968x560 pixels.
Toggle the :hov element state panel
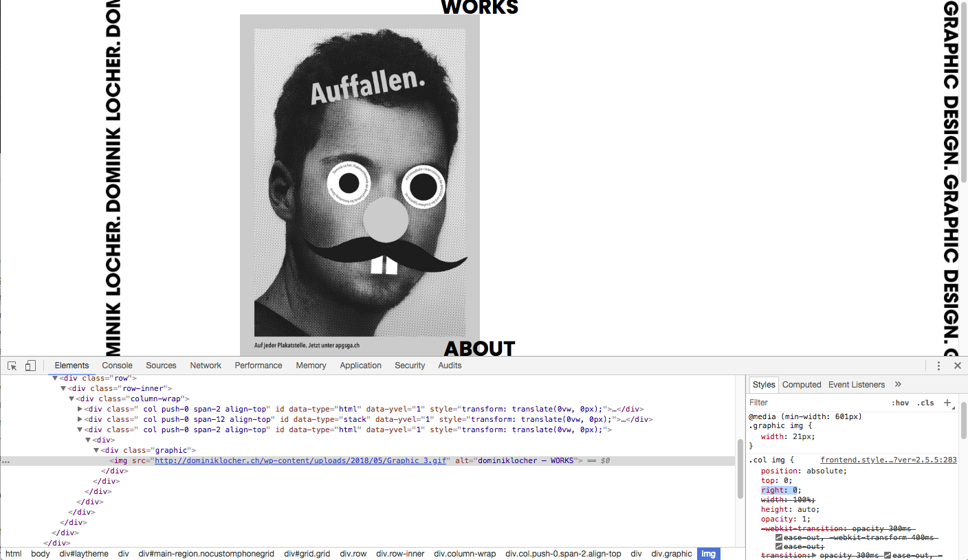click(900, 403)
